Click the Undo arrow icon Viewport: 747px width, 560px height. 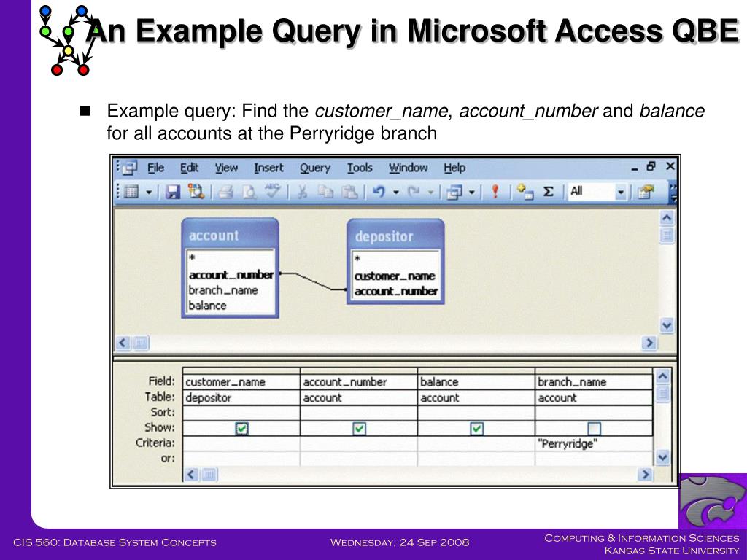point(379,192)
